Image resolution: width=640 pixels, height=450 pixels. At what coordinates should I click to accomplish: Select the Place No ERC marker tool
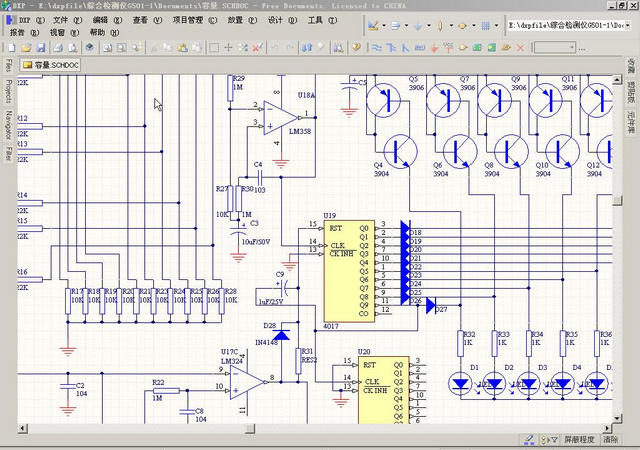click(520, 48)
